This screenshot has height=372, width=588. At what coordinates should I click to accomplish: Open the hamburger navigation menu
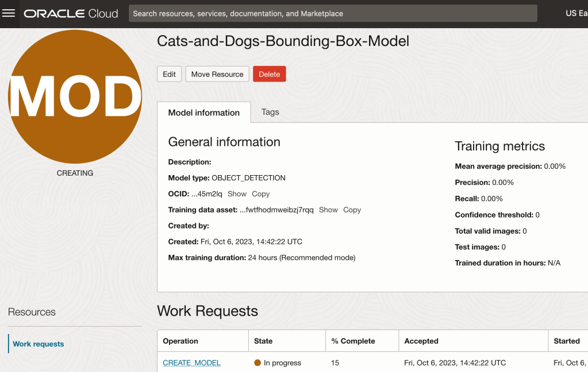(x=9, y=13)
